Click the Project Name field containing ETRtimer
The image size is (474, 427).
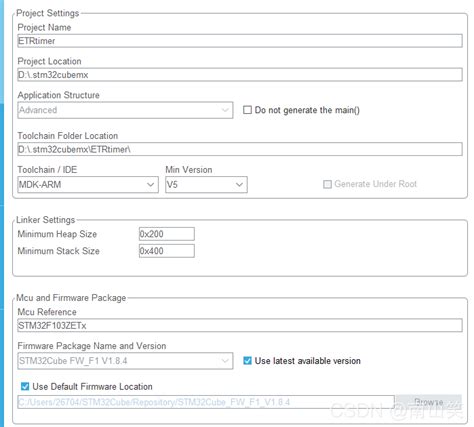point(240,41)
